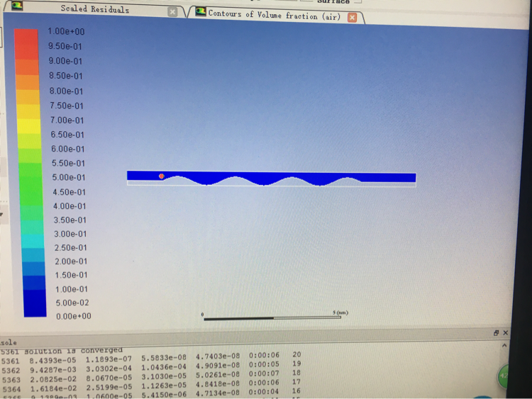Click legend value 6.50e-01

click(x=67, y=135)
